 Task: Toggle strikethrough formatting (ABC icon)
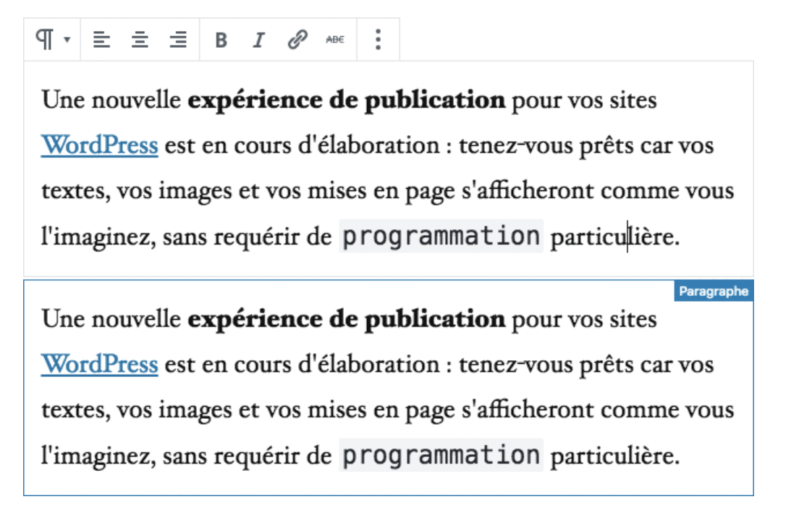coord(334,40)
